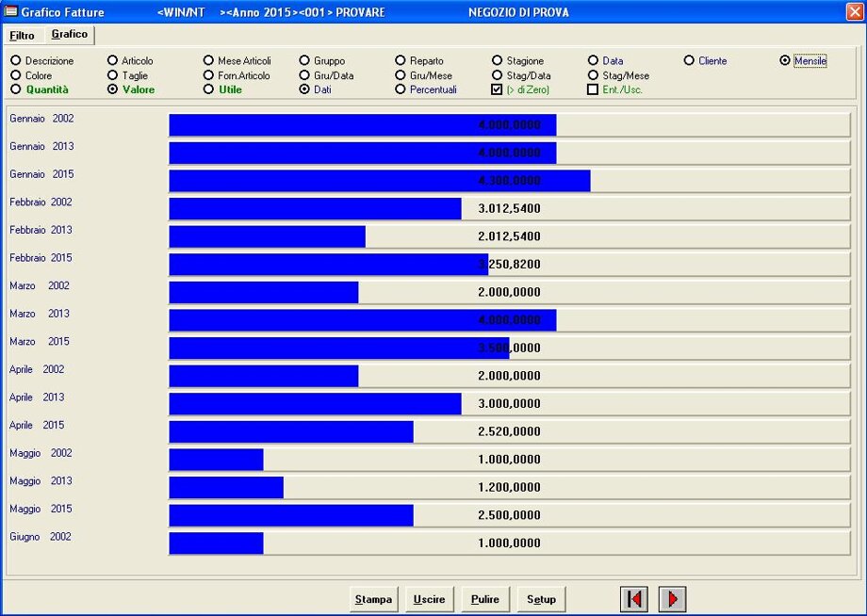
Task: Go to next page with the red arrow icon
Action: coord(672,599)
